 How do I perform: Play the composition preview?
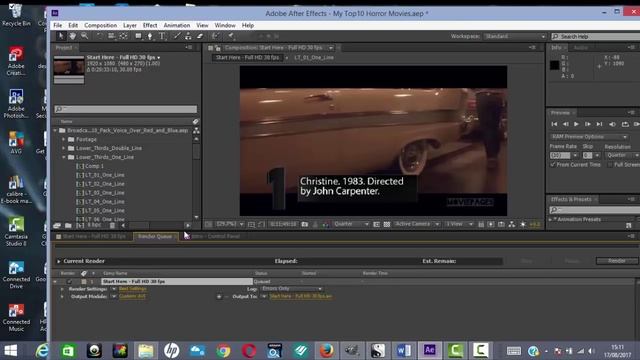click(x=576, y=124)
